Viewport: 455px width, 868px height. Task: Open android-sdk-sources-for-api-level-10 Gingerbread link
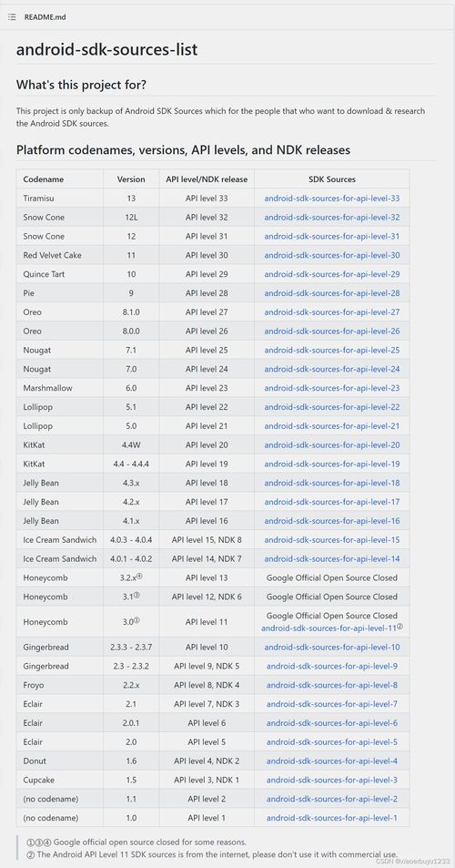[x=332, y=647]
